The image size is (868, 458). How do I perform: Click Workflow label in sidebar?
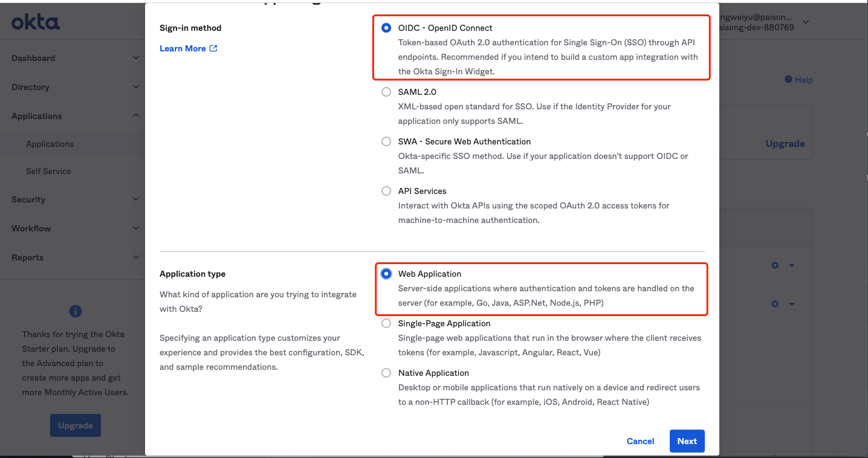pyautogui.click(x=31, y=228)
